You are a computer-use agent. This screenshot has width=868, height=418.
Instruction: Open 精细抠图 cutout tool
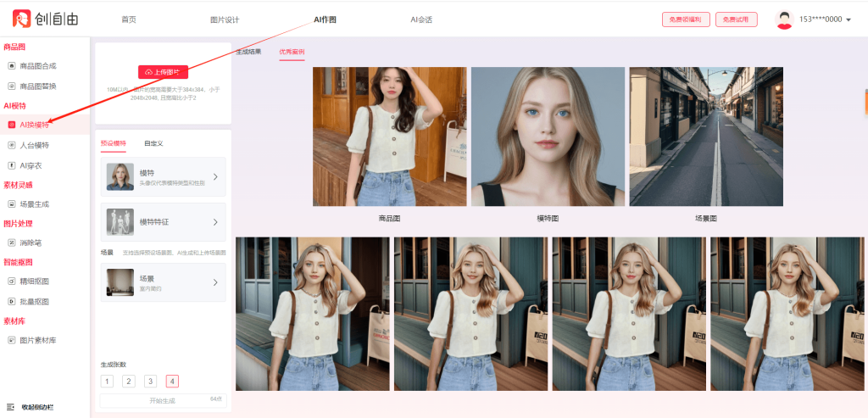click(x=34, y=281)
